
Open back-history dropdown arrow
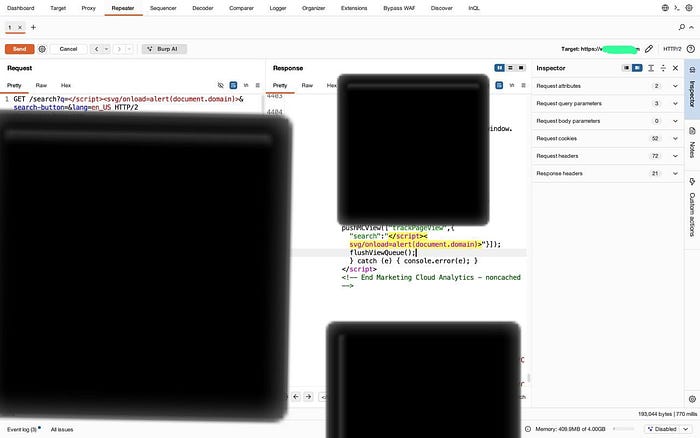[x=107, y=49]
